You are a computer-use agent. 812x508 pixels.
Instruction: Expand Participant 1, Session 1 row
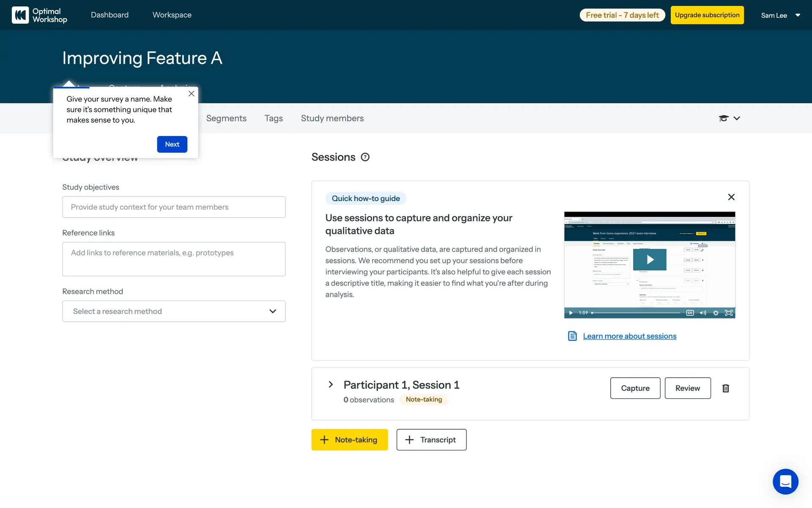(331, 384)
